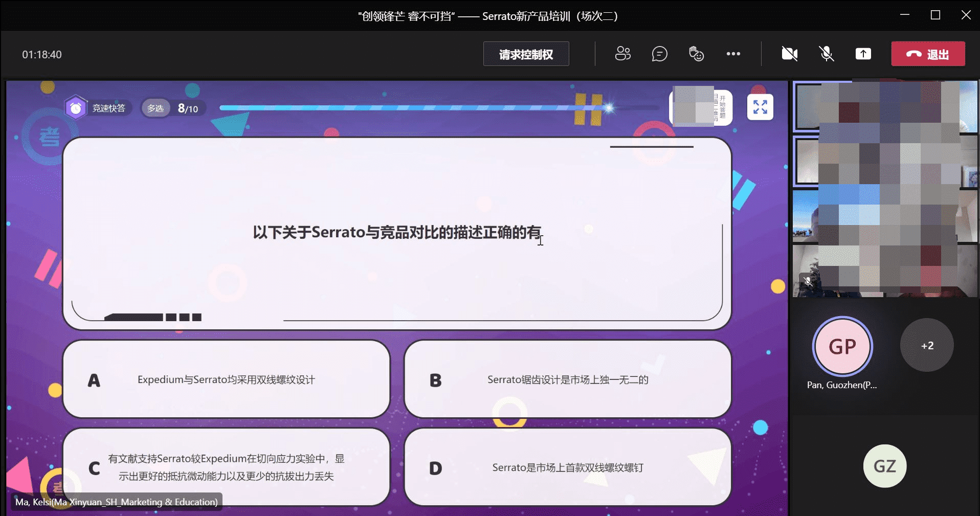
Task: Click the QR code 开始答题 card
Action: pos(701,107)
